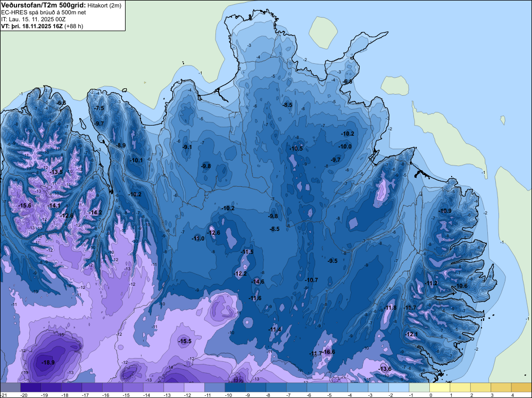Screen dimensions: 532x398
Task: Click the -12.1 temperature value on the map
Action: pos(411,334)
